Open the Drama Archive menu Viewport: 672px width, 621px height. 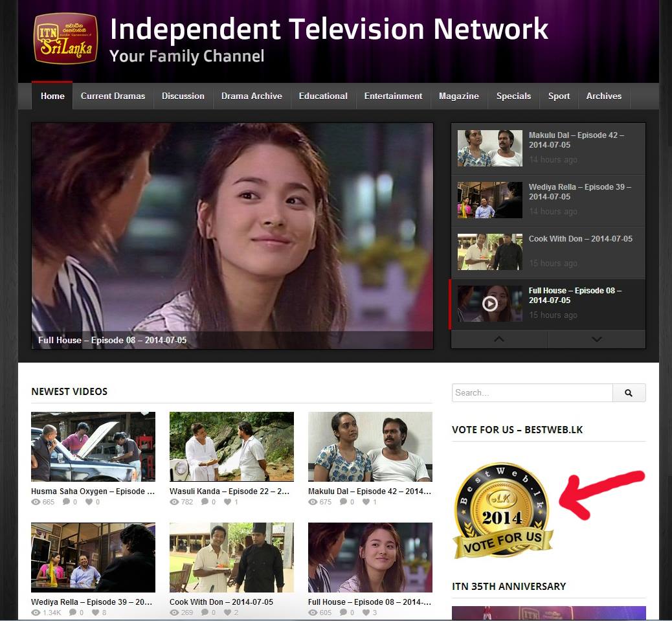[252, 96]
